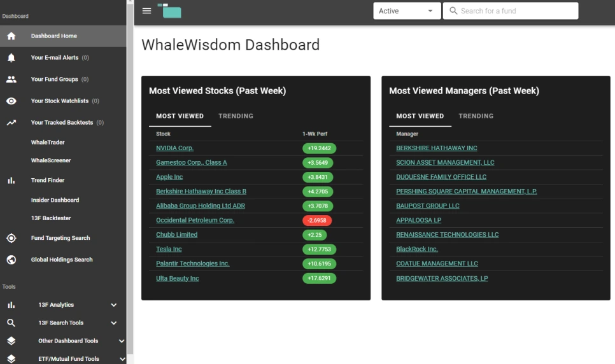Click the target icon for Fund Targeting Search

[x=11, y=238]
